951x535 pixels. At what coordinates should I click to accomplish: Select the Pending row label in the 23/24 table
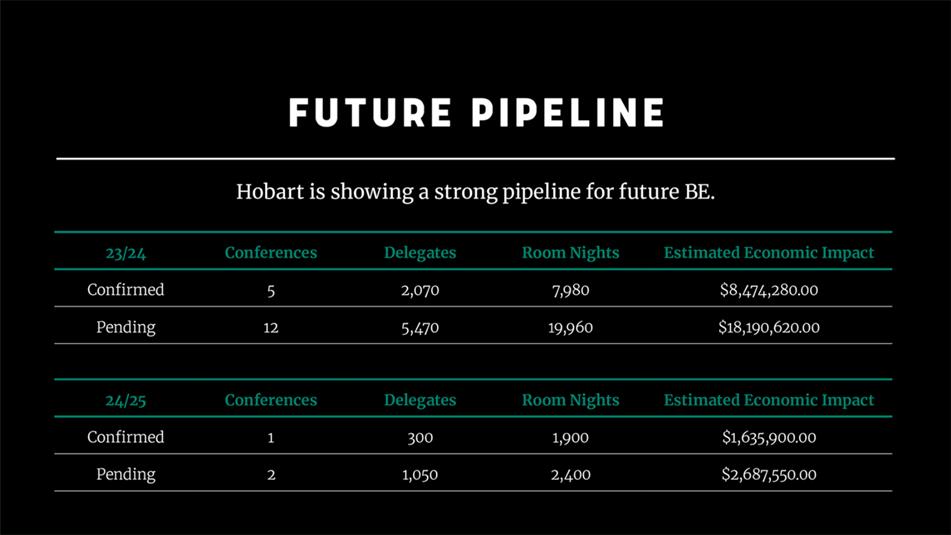click(x=126, y=328)
